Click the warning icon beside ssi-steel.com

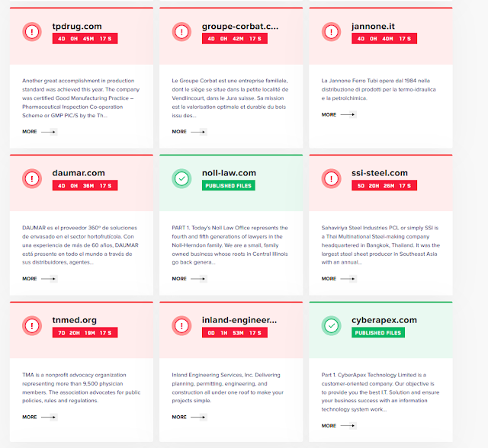[331, 179]
